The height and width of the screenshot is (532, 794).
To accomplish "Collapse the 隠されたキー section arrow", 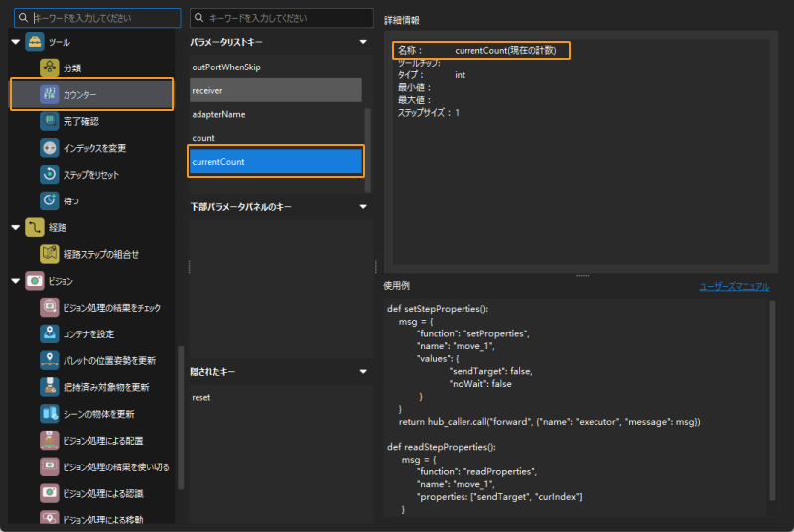I will [364, 372].
